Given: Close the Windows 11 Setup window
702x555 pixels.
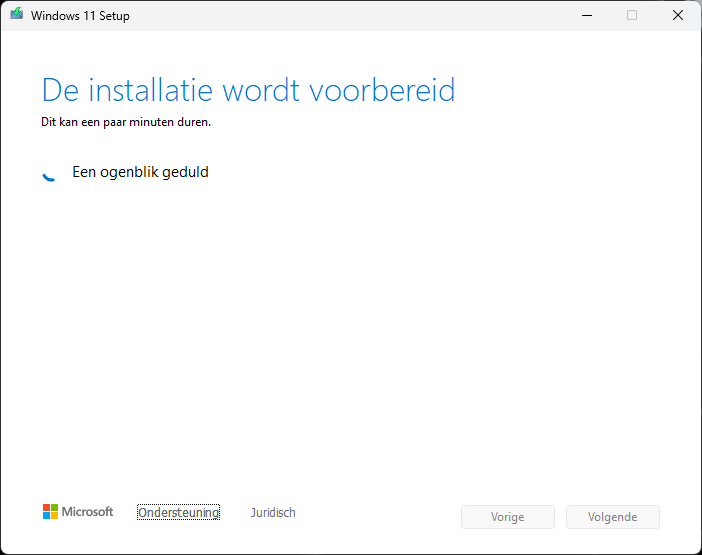Looking at the screenshot, I should coord(678,15).
